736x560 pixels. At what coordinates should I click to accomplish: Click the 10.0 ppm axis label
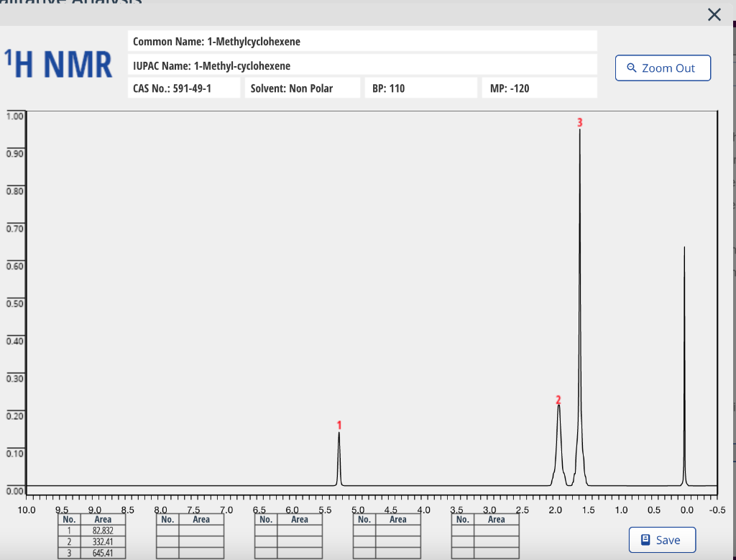[27, 510]
